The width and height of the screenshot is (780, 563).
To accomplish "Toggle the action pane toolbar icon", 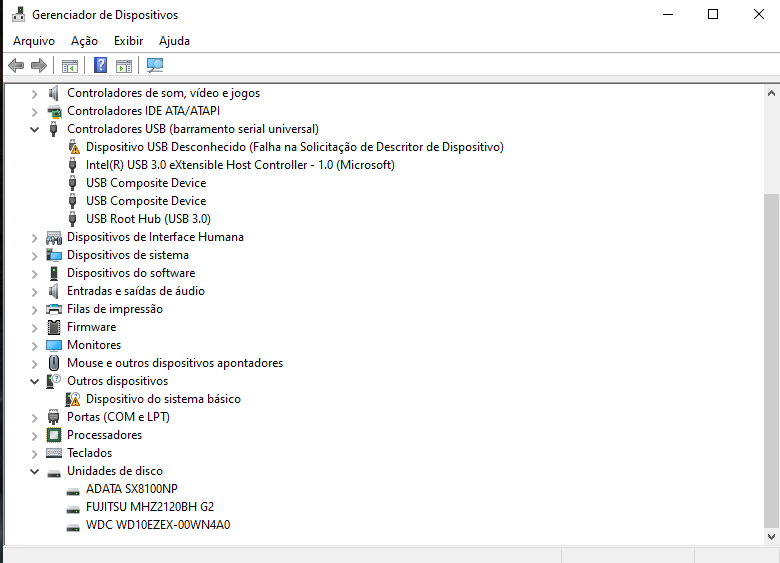I will tap(124, 66).
